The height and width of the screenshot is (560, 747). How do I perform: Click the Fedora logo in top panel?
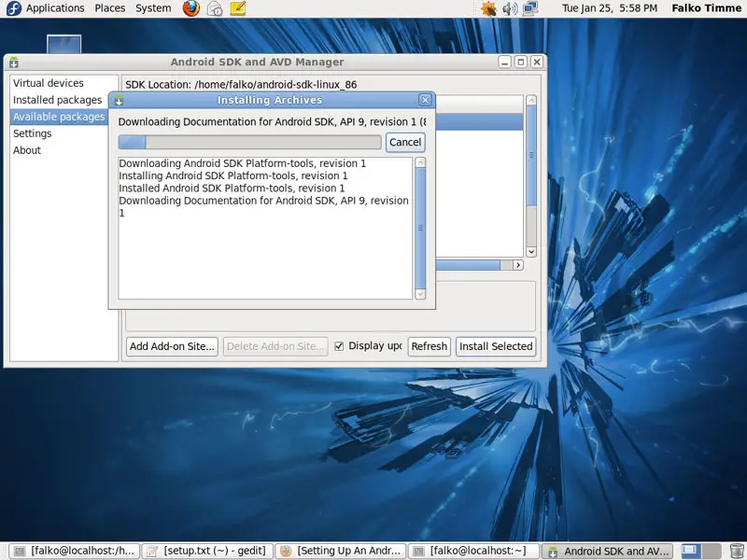pos(13,8)
